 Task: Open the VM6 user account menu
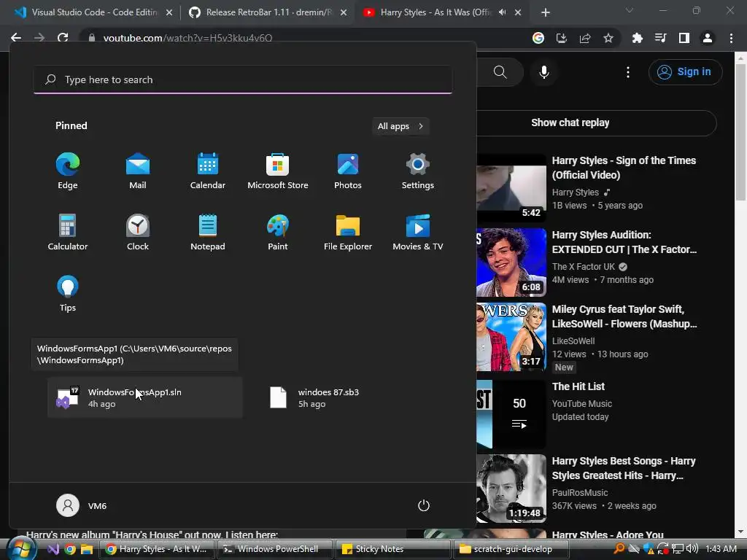pos(82,506)
